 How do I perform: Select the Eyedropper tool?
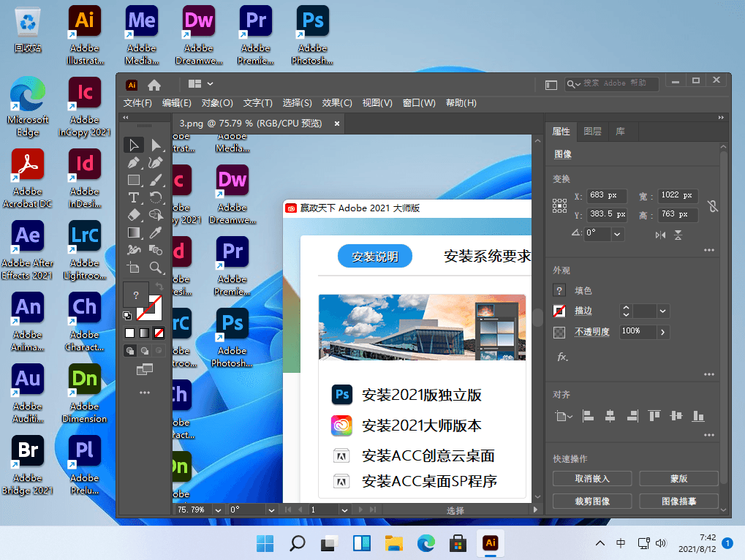tap(156, 232)
